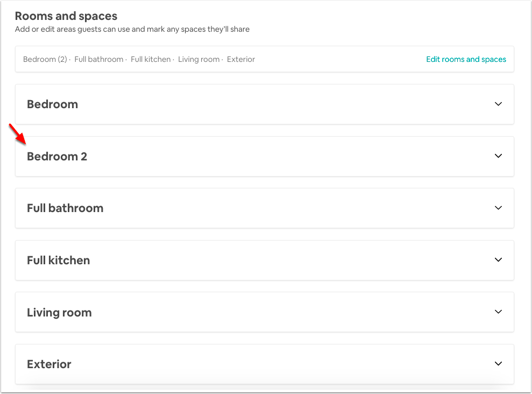Image resolution: width=532 pixels, height=394 pixels.
Task: Open the Living room chevron arrow
Action: (x=498, y=312)
